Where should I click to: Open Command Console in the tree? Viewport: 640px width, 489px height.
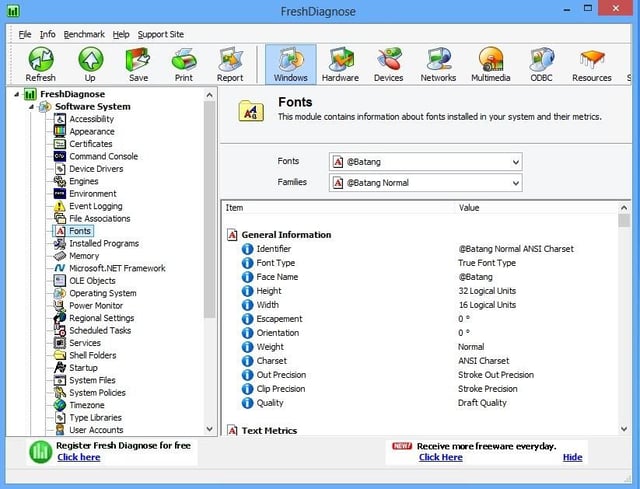click(x=103, y=156)
